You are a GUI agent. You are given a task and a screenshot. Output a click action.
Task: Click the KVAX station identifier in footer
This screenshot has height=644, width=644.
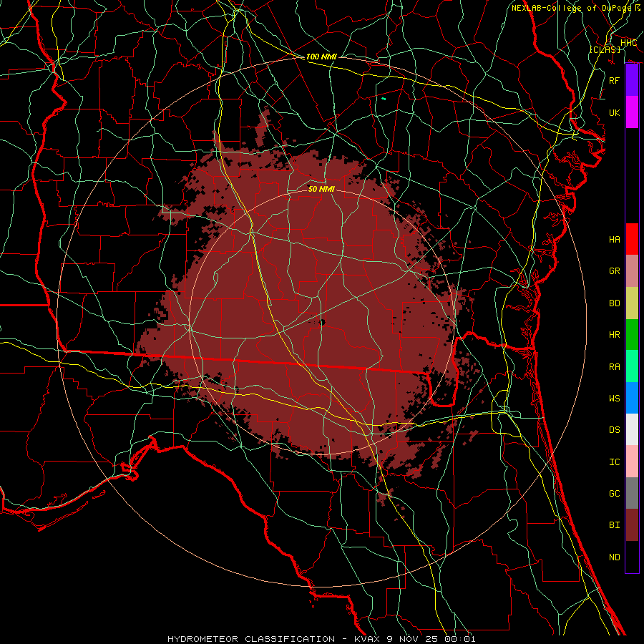(x=368, y=639)
